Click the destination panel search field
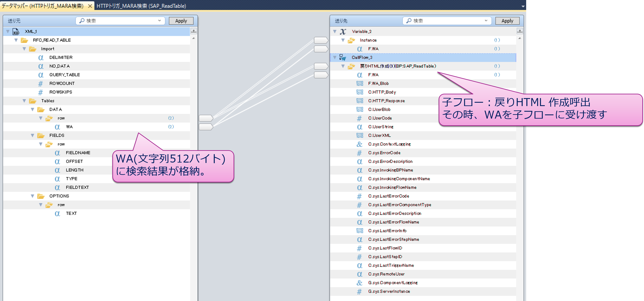Viewport: 644px width, 301px height. point(447,21)
